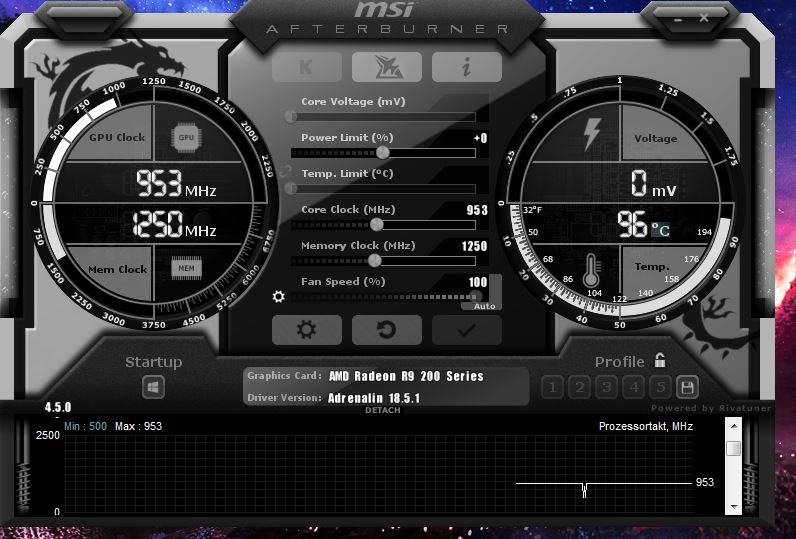Click the hardware monitor scrollbar thumb

tap(734, 448)
